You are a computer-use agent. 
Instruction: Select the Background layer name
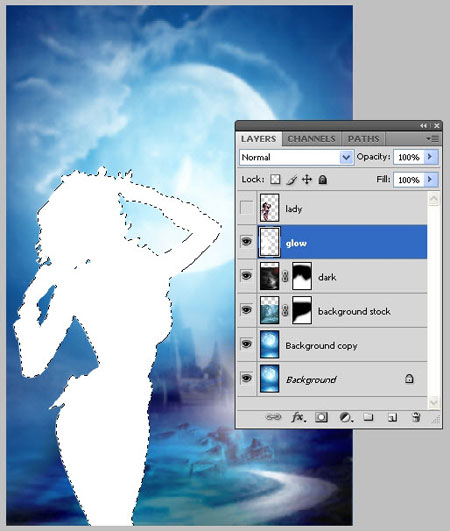pos(311,380)
